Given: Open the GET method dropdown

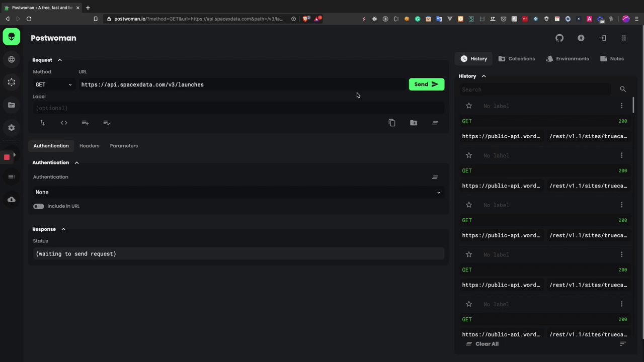Looking at the screenshot, I should click(54, 84).
